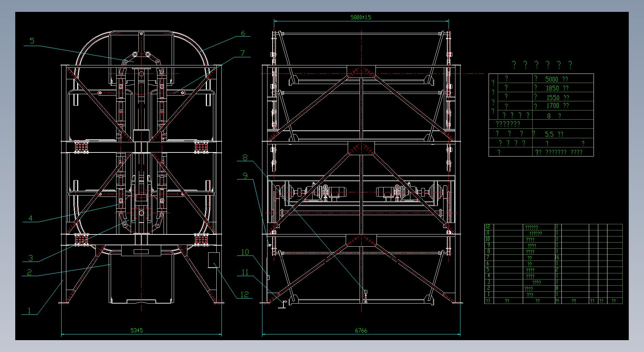The image size is (644, 352).
Task: Click callout number 4 in front view
Action: click(x=30, y=218)
